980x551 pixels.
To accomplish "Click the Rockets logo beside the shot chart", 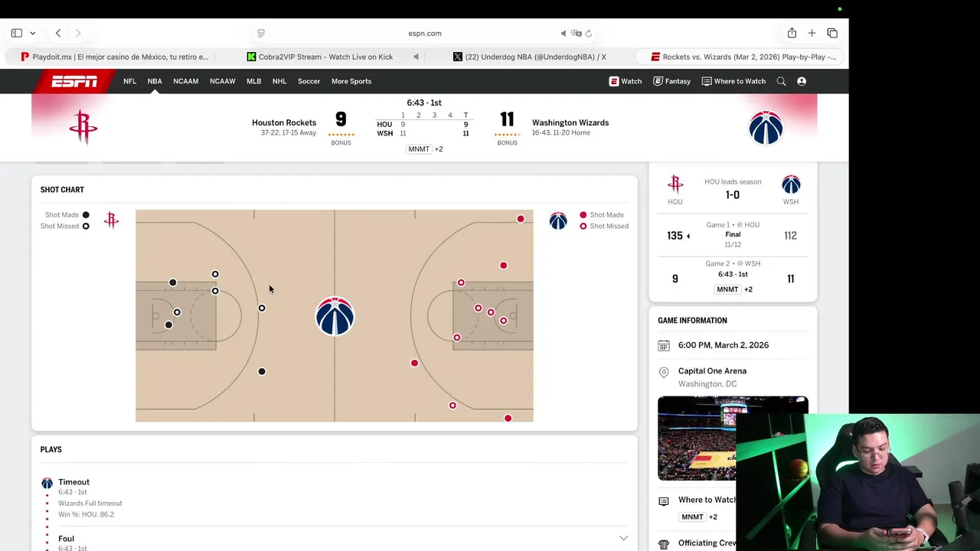I will click(112, 221).
